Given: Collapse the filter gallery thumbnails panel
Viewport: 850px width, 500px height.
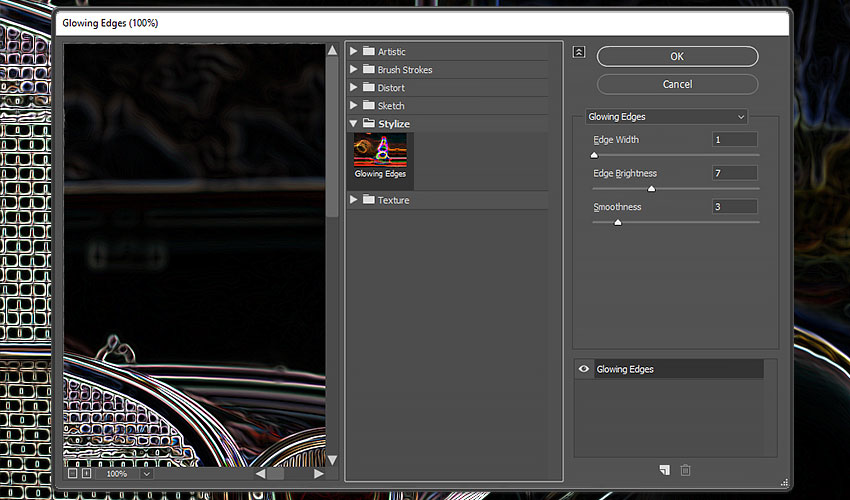Looking at the screenshot, I should point(579,52).
